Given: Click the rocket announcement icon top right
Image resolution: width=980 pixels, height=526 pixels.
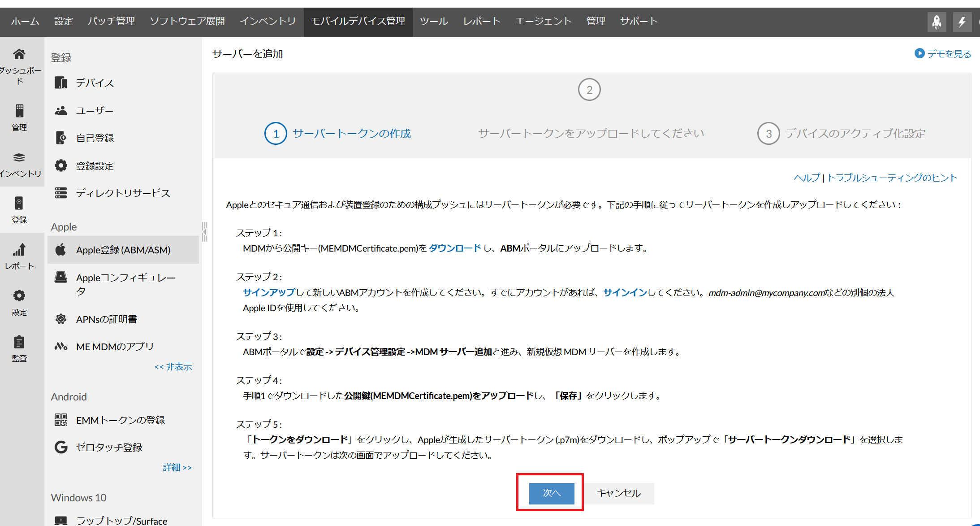Looking at the screenshot, I should (x=937, y=21).
